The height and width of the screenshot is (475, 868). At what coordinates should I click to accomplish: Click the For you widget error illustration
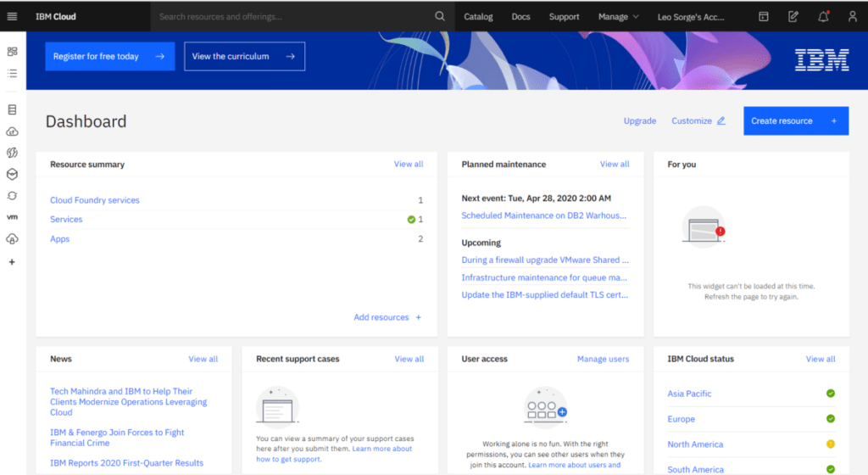[704, 227]
